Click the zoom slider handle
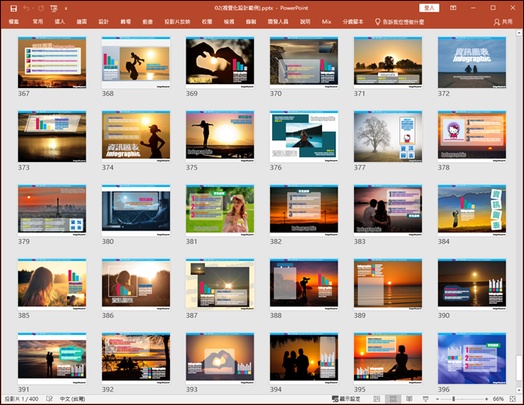This screenshot has width=524, height=405. (x=453, y=399)
